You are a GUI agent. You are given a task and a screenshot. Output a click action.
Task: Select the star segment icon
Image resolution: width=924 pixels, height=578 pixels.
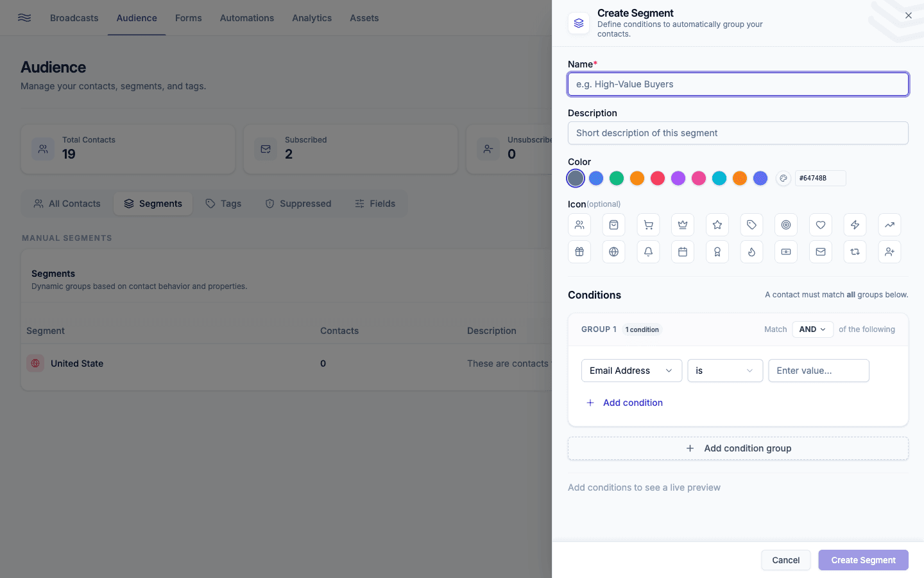click(x=717, y=225)
